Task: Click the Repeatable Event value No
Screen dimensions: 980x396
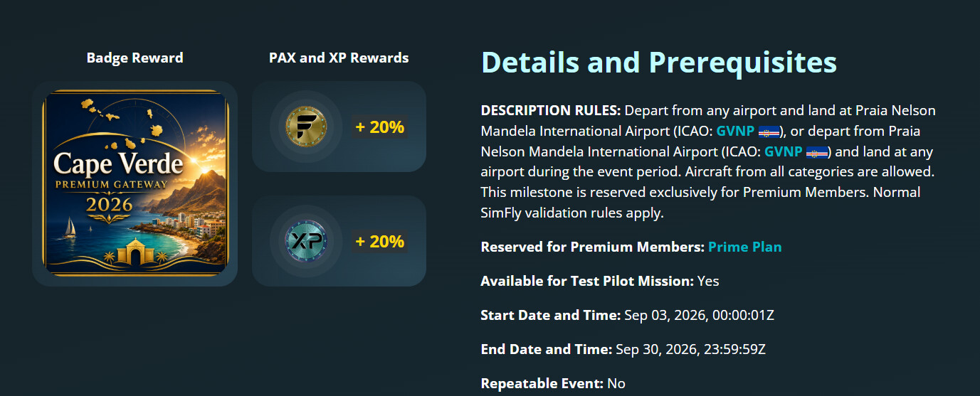Action: [616, 383]
